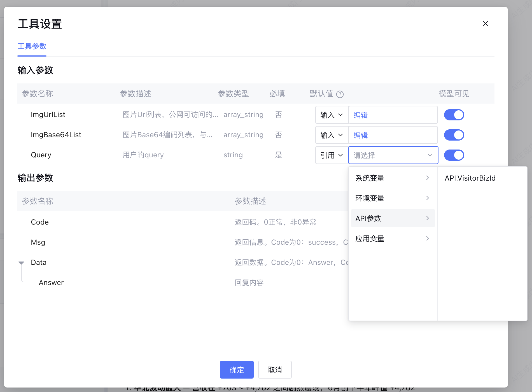The image size is (532, 392).
Task: Click the Code output parameter
Action: (x=40, y=222)
